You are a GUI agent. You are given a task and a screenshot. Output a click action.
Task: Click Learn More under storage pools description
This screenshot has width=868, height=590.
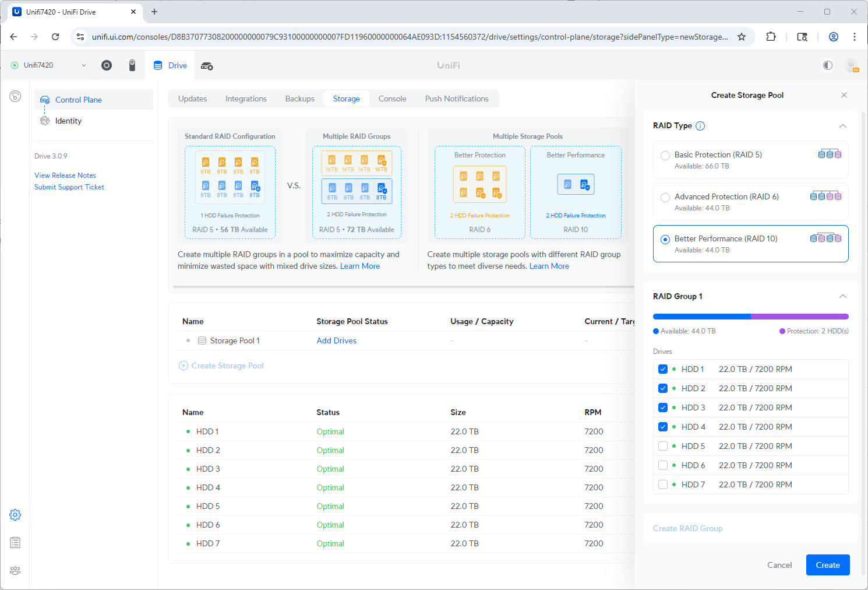(x=549, y=266)
